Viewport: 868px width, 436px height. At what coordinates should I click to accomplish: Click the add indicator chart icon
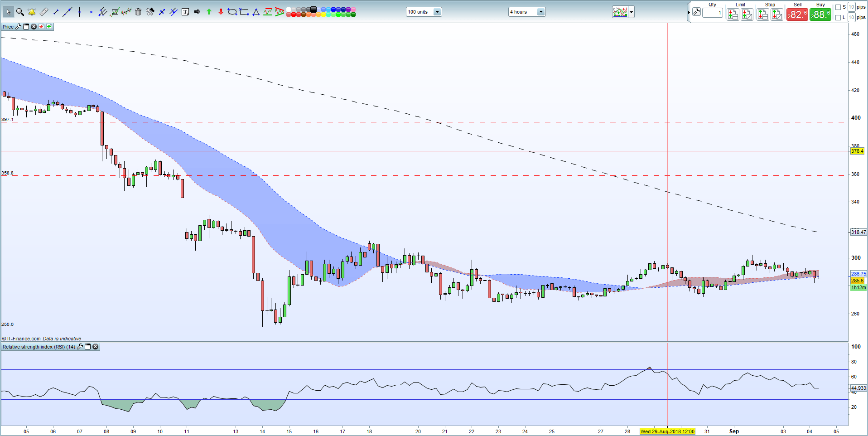[x=620, y=12]
